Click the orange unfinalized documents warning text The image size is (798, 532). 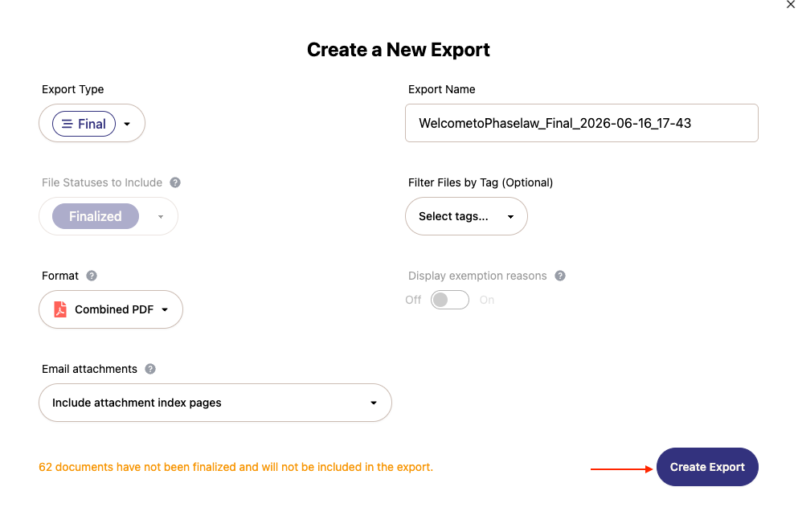[236, 467]
